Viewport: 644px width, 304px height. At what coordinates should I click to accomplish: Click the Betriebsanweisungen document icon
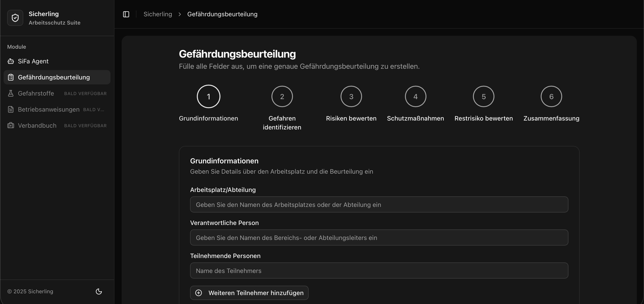tap(11, 109)
